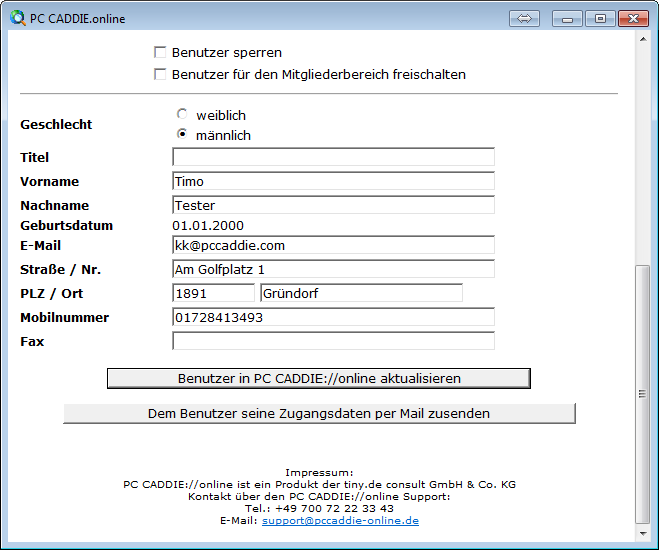This screenshot has width=659, height=550.
Task: Click the Impressum heading text
Action: (319, 473)
